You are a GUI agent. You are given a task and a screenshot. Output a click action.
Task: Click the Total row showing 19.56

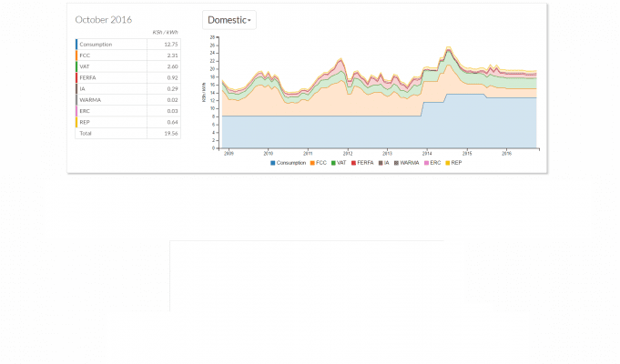127,133
